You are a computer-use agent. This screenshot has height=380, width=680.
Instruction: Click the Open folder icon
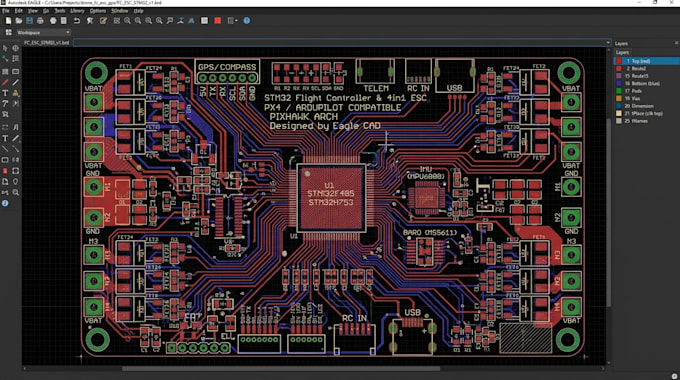tap(19, 20)
